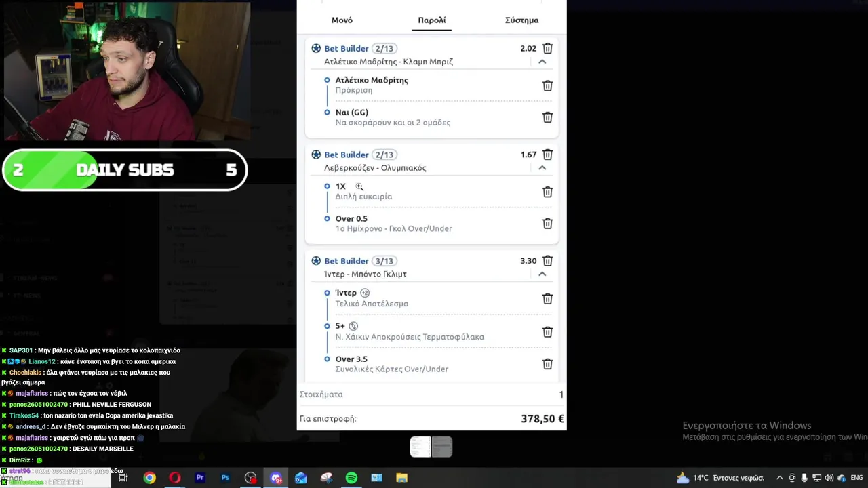The height and width of the screenshot is (488, 868).
Task: Click the Στοιχήματα count row
Action: pyautogui.click(x=431, y=394)
